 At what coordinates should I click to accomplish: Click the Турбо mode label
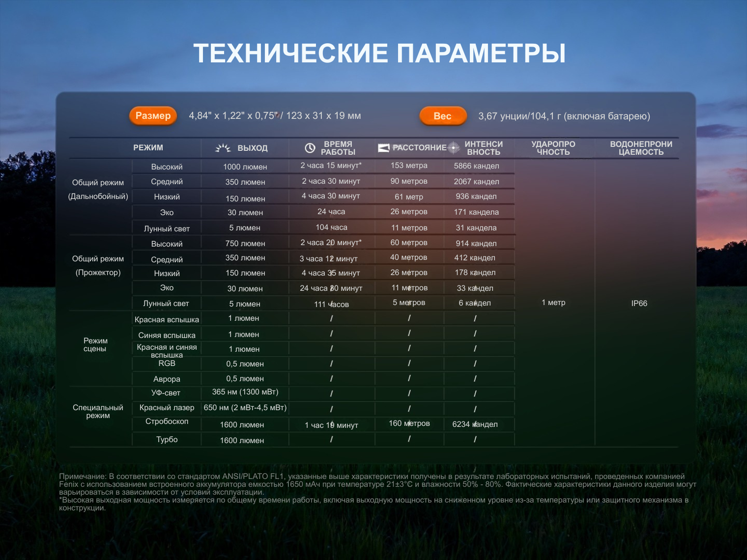click(x=167, y=440)
